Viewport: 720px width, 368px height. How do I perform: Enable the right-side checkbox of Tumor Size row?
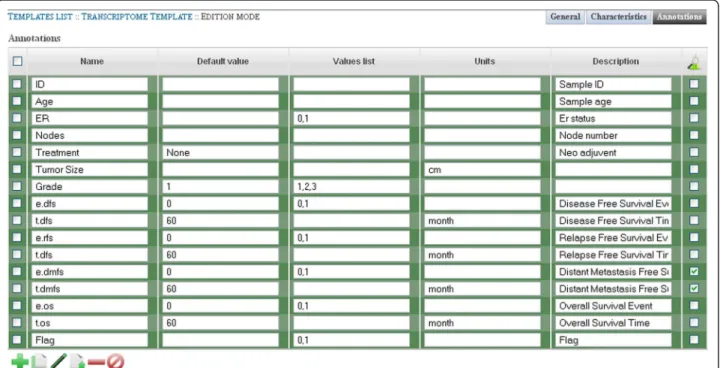(x=694, y=169)
